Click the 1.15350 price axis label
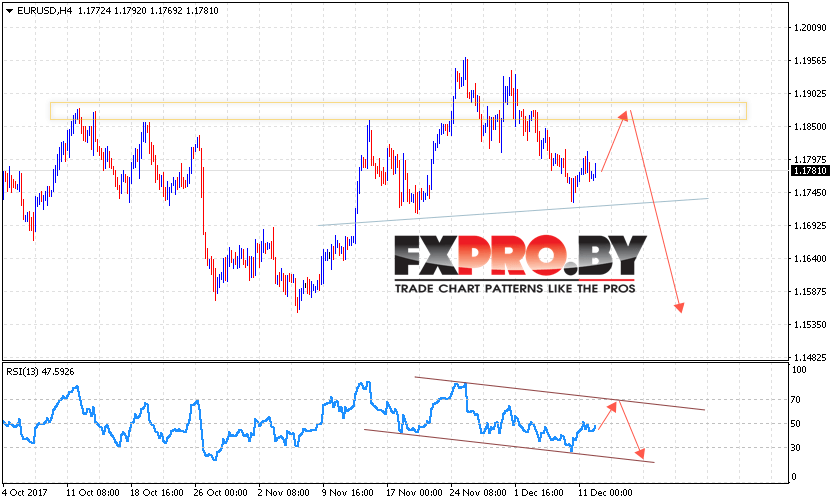This screenshot has width=831, height=504. tap(810, 325)
